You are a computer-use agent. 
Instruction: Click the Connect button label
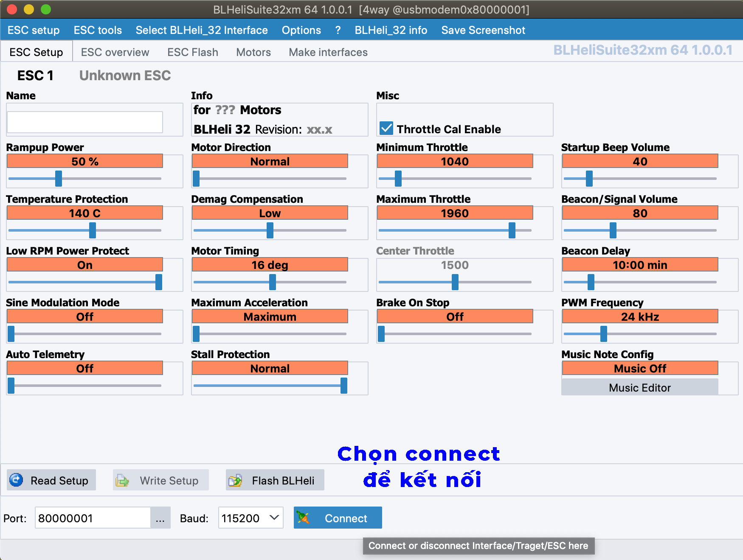coord(346,518)
